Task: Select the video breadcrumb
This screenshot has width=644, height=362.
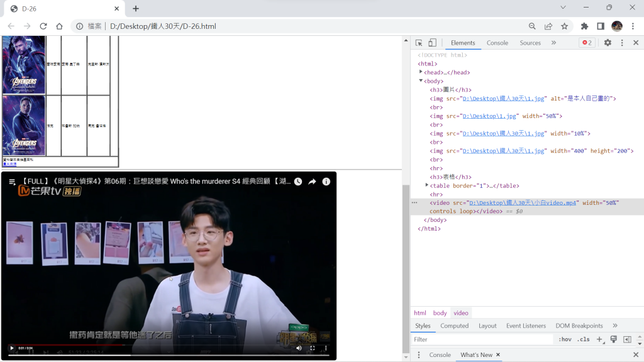Action: (461, 313)
